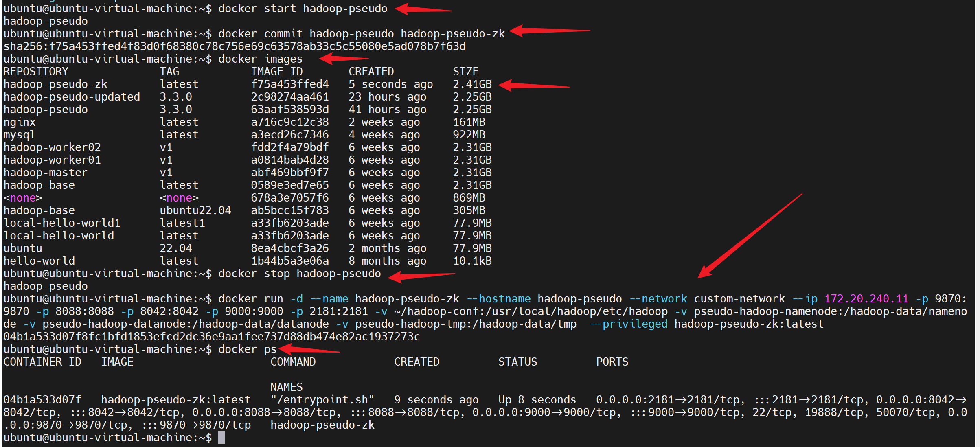The width and height of the screenshot is (980, 447).
Task: Click the IMAGE ID column header
Action: pos(276,72)
